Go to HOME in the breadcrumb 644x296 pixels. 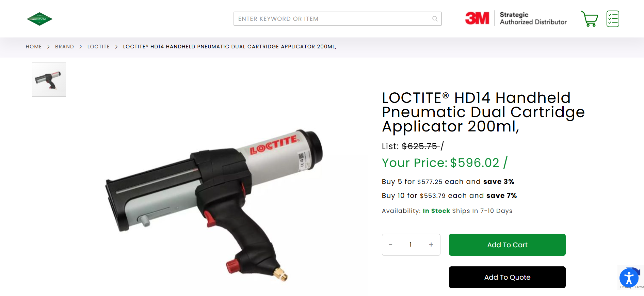click(x=34, y=47)
